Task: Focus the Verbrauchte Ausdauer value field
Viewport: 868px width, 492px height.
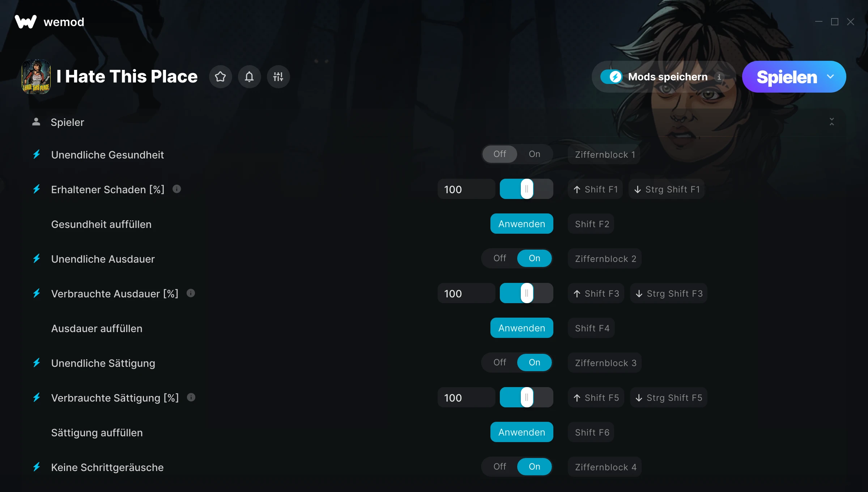Action: pos(466,293)
